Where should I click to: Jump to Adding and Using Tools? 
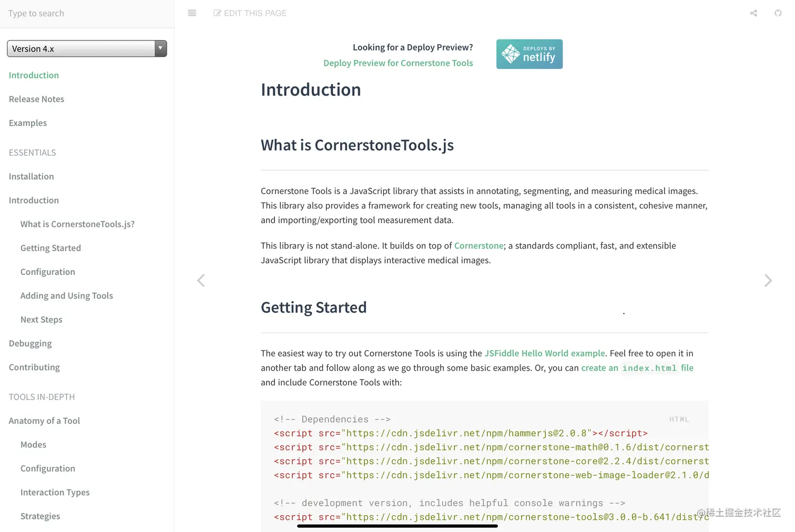67,296
